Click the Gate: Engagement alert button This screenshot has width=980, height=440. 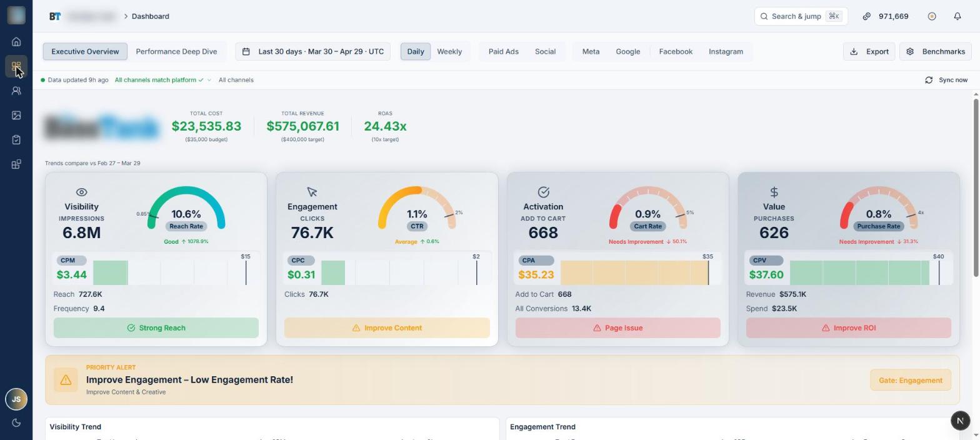coord(910,380)
